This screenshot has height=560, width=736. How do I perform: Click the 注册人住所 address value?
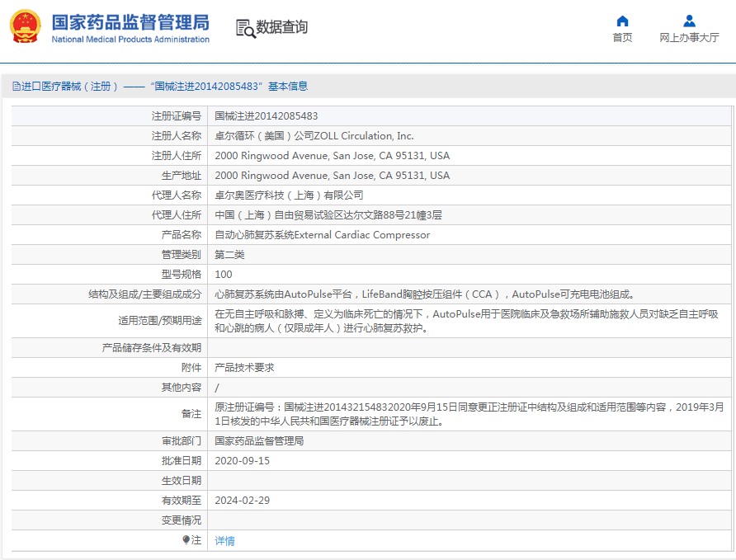pos(333,156)
